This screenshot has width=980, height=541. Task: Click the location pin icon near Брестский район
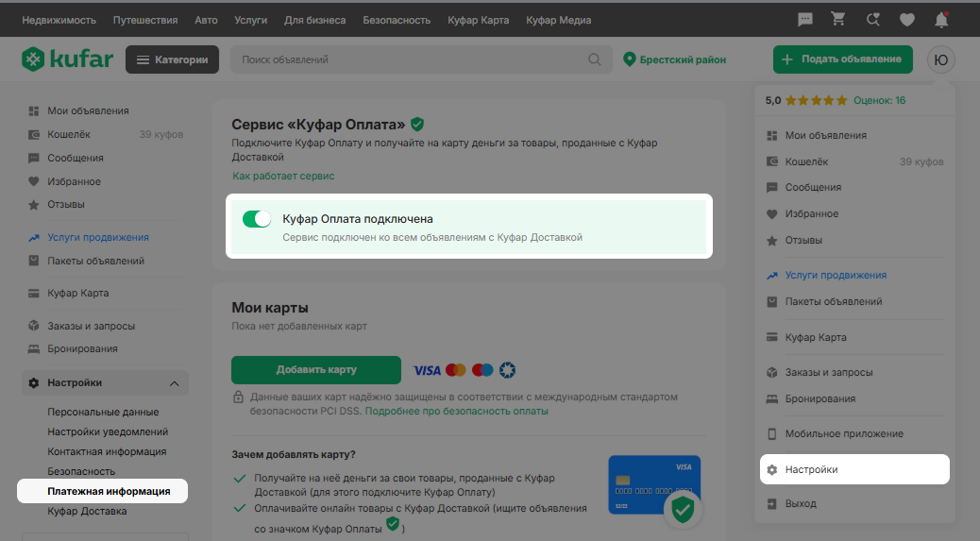630,59
